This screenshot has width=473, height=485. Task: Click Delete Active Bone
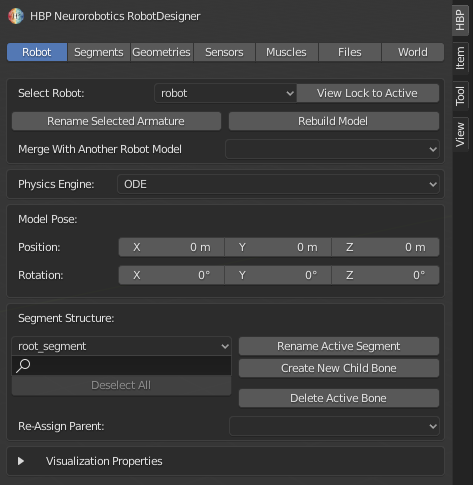point(339,398)
